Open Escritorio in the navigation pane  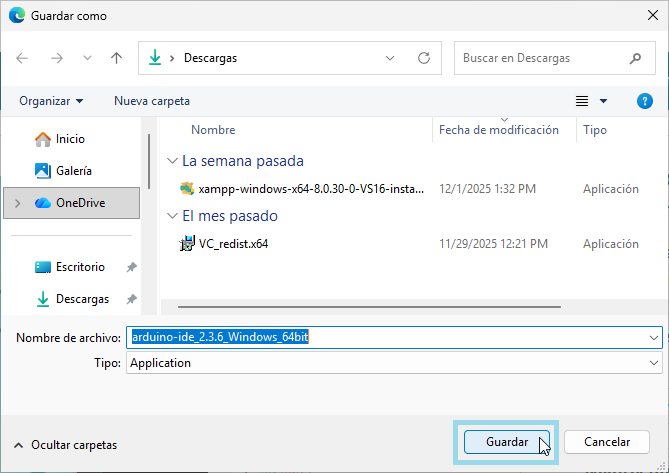pos(80,267)
